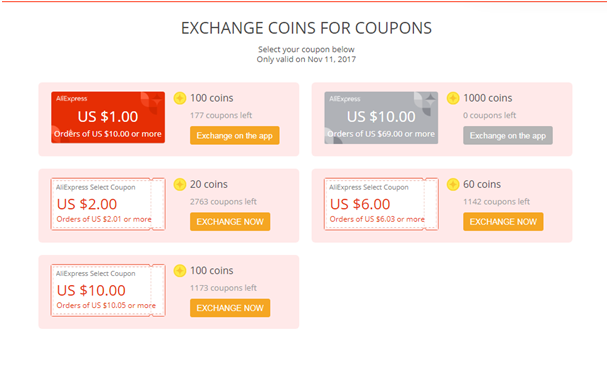Select the grey US $10.00 AliExpress coupon
The image size is (610, 384).
(x=381, y=117)
